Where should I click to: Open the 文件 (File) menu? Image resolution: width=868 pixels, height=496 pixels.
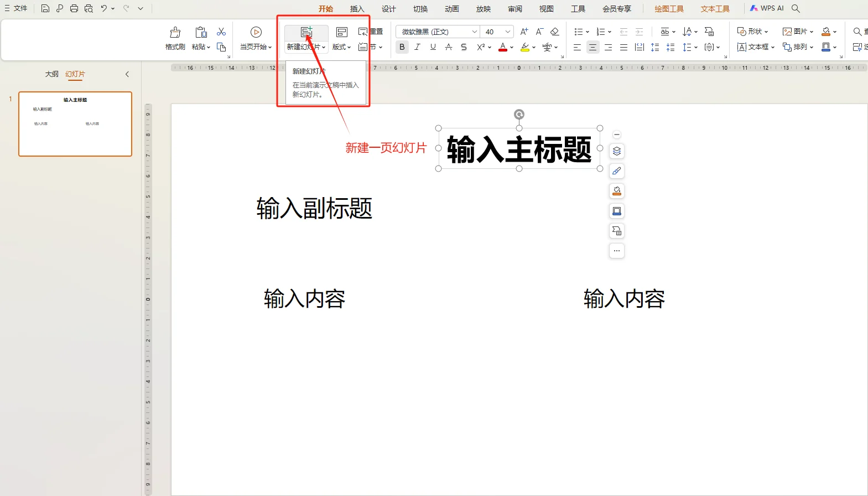pyautogui.click(x=16, y=8)
